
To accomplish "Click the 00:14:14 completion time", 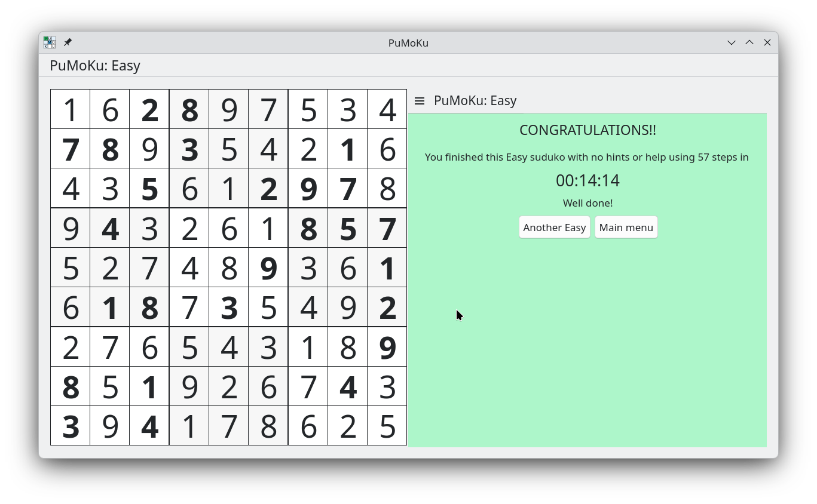I will [587, 180].
